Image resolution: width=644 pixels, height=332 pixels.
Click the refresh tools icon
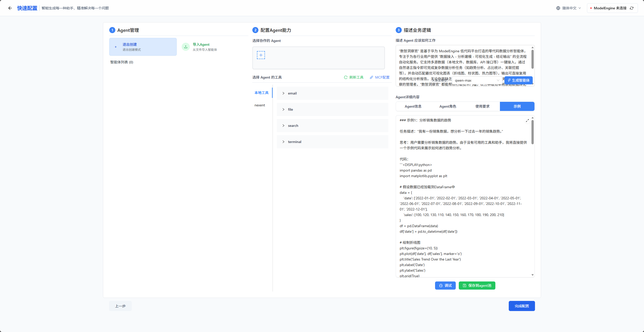pyautogui.click(x=346, y=77)
